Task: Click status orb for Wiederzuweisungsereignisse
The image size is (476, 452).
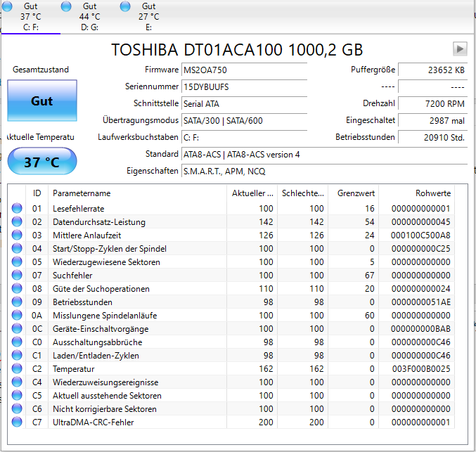Action: click(x=17, y=382)
